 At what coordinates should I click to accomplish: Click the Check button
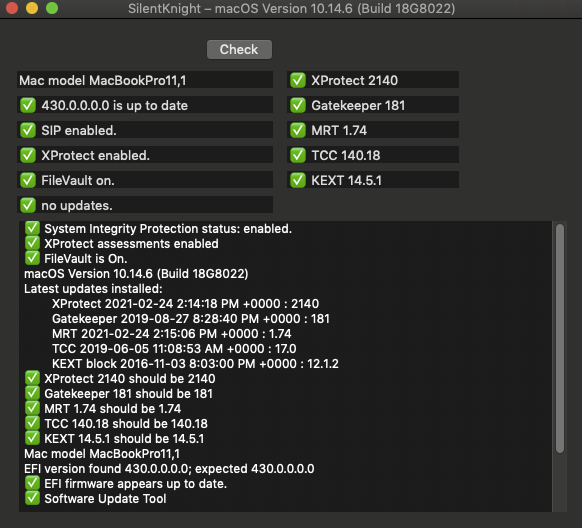click(239, 49)
